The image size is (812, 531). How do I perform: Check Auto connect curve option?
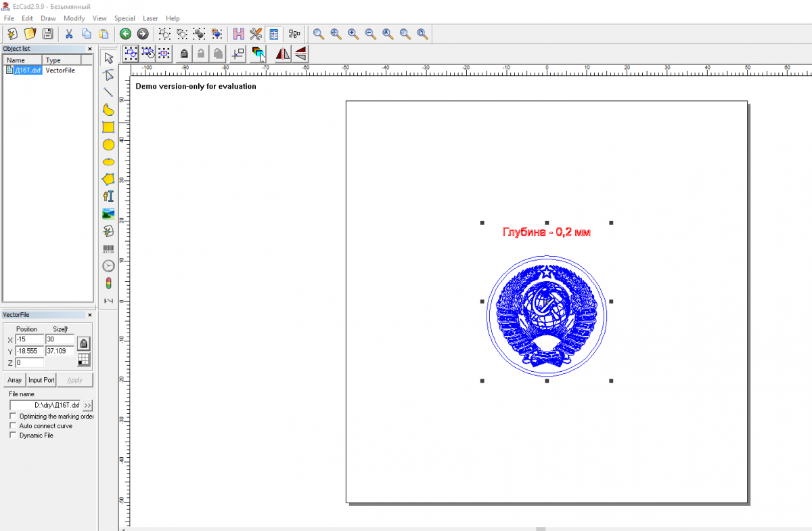pos(12,426)
